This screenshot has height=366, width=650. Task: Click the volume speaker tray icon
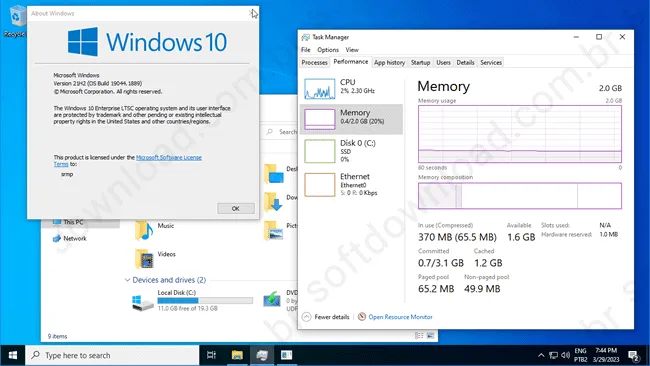point(565,355)
